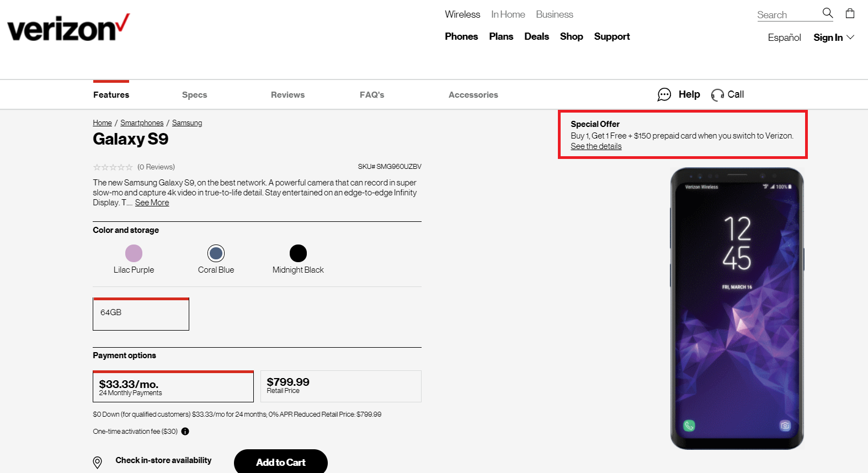Screen dimensions: 868x473
Task: Click the star rating icons
Action: [x=113, y=167]
